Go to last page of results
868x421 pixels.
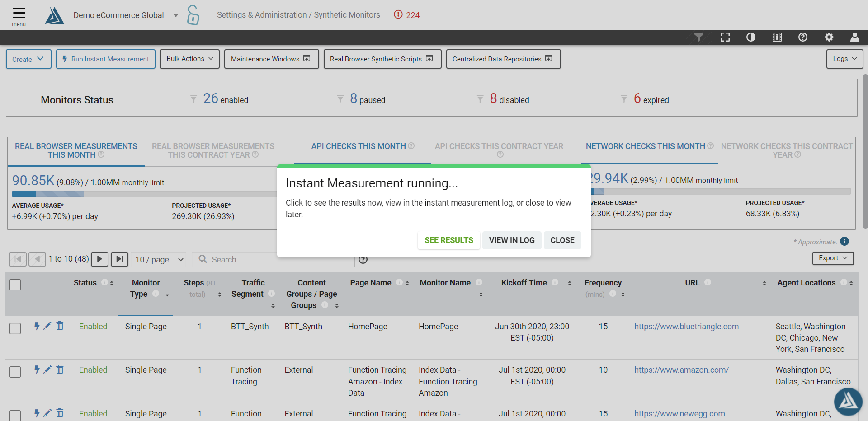pyautogui.click(x=119, y=259)
